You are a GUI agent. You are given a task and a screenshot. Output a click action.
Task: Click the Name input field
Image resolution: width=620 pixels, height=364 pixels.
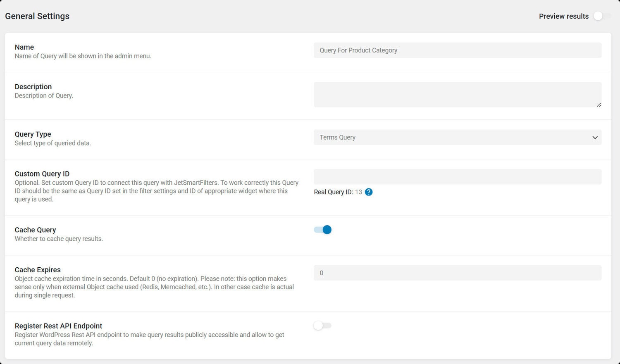(458, 50)
